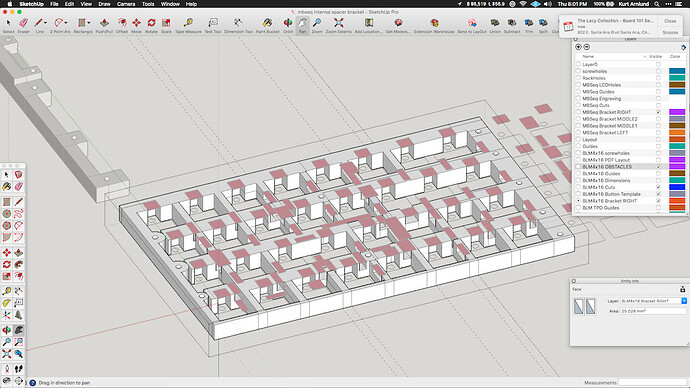Delete layer with the minus icon
Image resolution: width=690 pixels, height=388 pixels.
click(587, 47)
